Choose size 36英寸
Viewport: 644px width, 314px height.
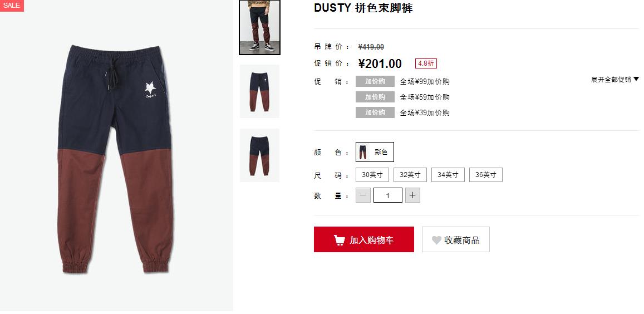tap(485, 175)
